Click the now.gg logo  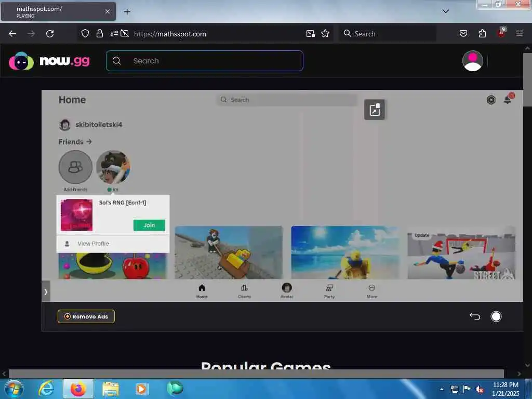pyautogui.click(x=49, y=61)
